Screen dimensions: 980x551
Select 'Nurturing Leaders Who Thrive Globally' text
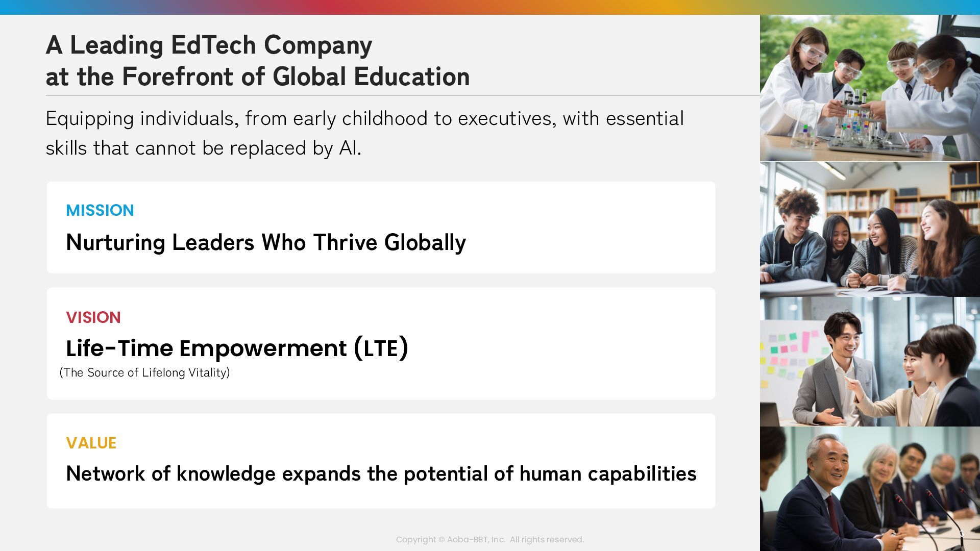[x=265, y=242]
